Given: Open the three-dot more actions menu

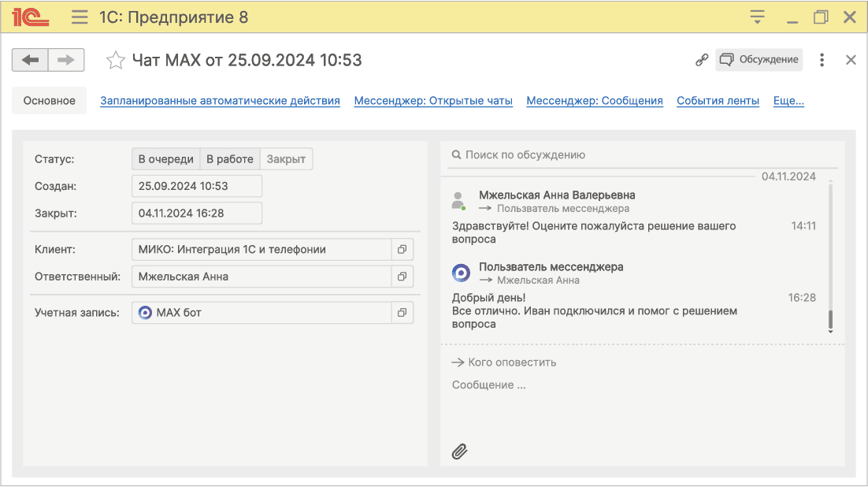Looking at the screenshot, I should pos(822,59).
